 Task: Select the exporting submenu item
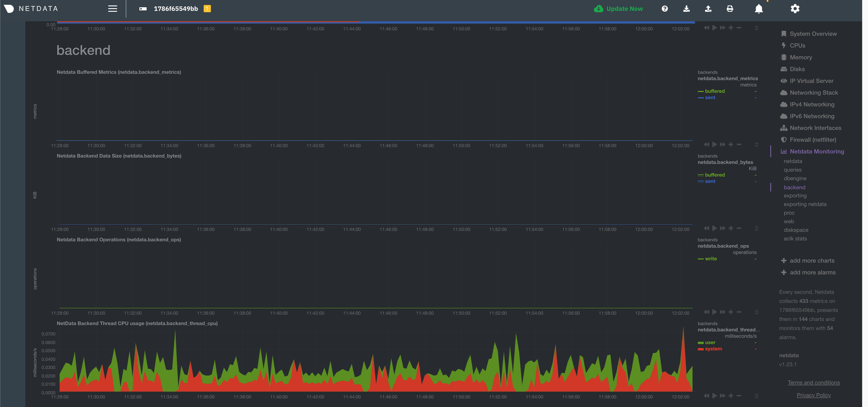[x=795, y=196]
